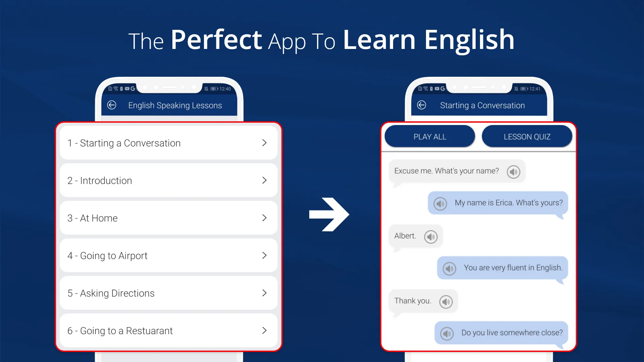Scroll down the lessons list
Screen dimensions: 644x362
(x=170, y=237)
